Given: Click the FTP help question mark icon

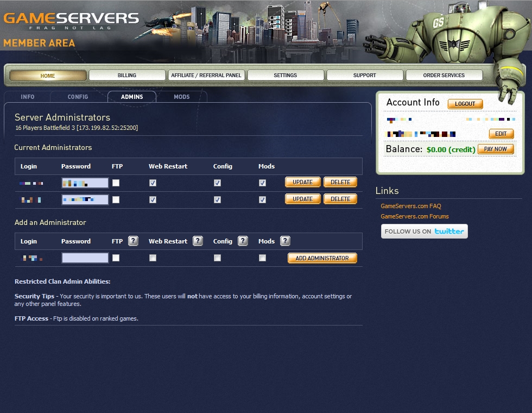Looking at the screenshot, I should coord(134,241).
